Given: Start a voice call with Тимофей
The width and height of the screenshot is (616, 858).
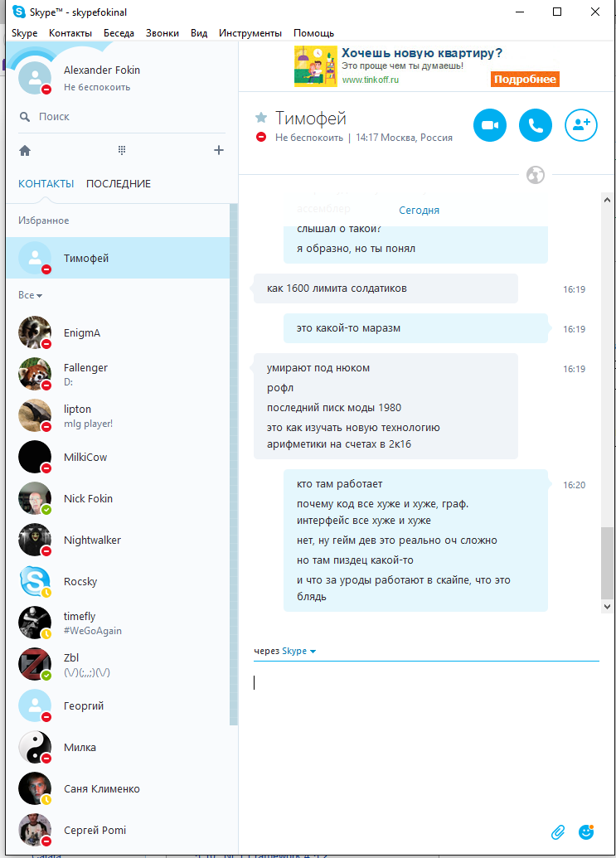Looking at the screenshot, I should coord(535,125).
